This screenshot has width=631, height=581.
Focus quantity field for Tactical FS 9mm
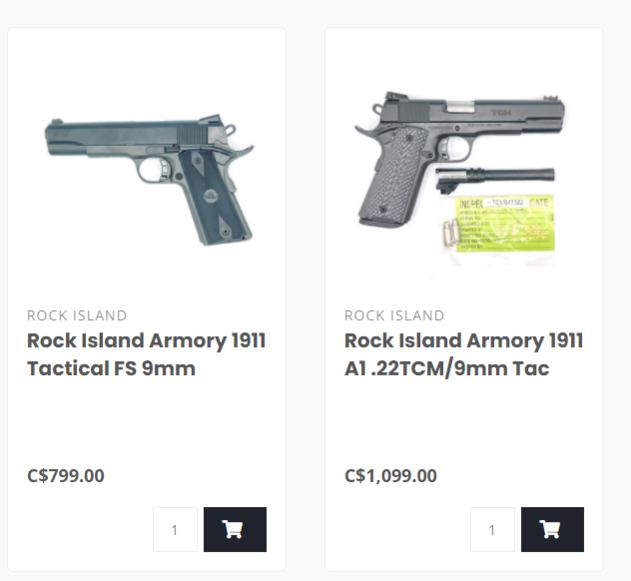pos(175,529)
